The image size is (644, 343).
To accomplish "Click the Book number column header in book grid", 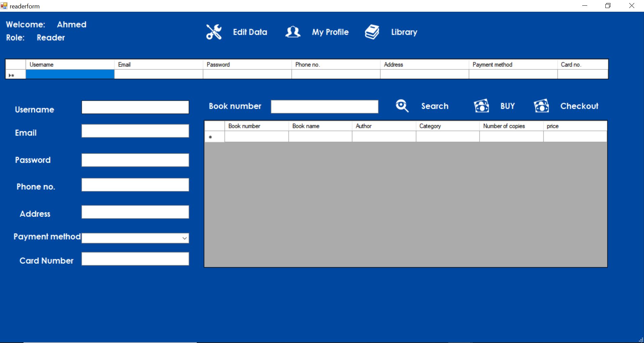I will point(257,126).
